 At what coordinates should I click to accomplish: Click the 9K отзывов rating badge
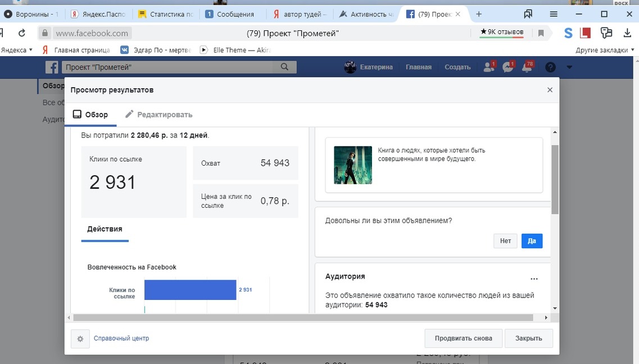tap(502, 32)
